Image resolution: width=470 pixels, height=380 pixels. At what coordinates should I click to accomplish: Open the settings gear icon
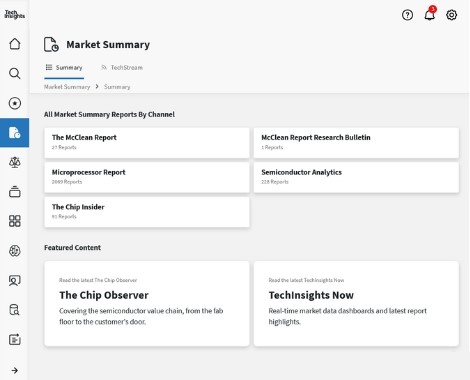coord(451,15)
